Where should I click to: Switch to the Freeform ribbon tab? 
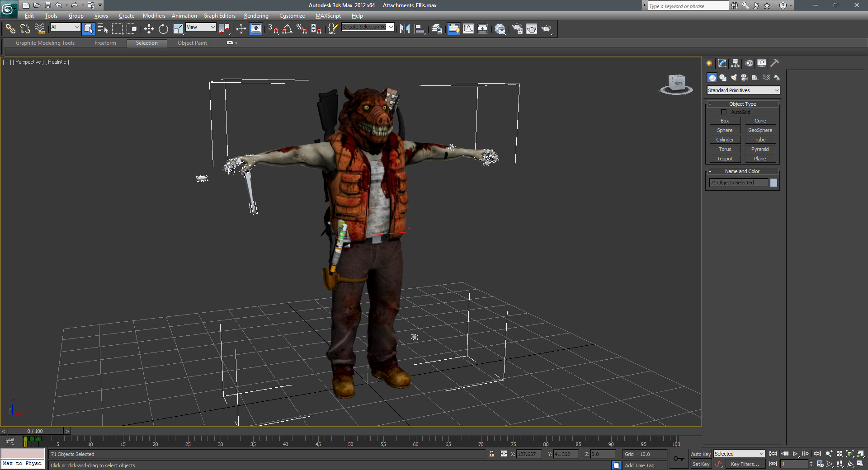click(x=105, y=43)
